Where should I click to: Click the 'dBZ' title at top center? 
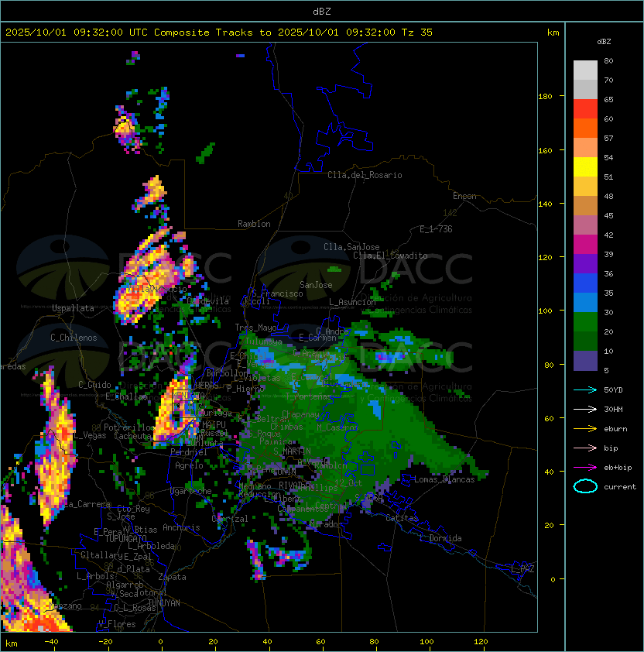click(x=322, y=11)
